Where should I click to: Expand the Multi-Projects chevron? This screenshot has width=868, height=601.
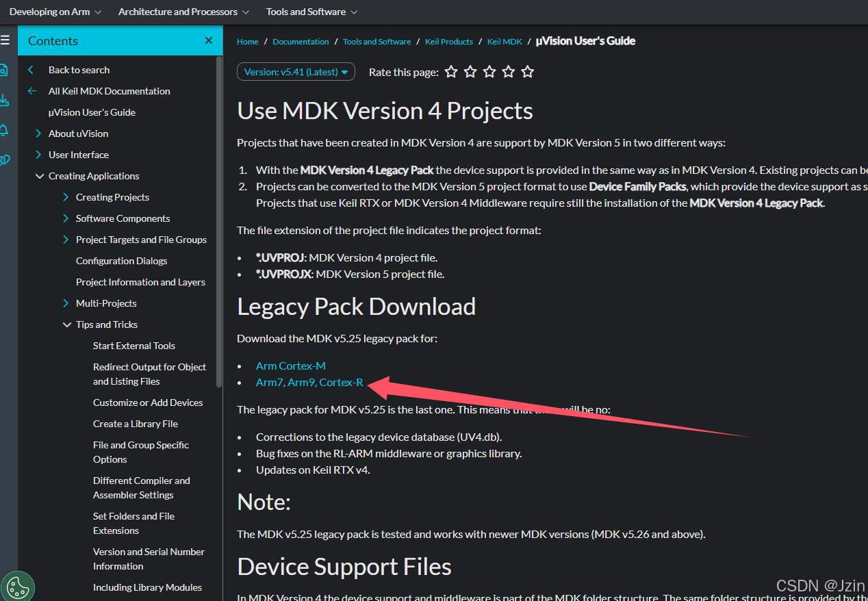(x=66, y=303)
